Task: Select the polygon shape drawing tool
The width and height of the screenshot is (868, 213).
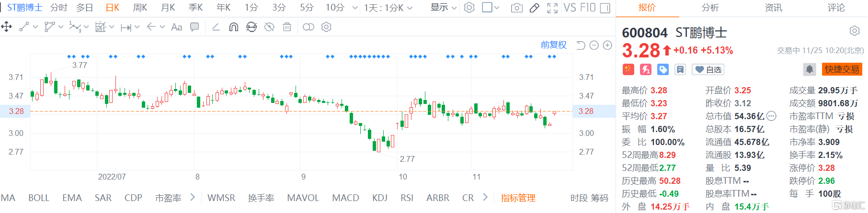Action: (x=49, y=27)
